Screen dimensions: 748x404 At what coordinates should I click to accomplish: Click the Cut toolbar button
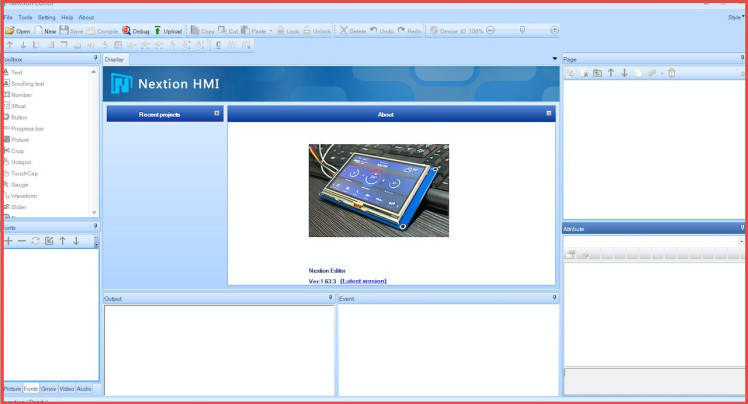point(228,31)
